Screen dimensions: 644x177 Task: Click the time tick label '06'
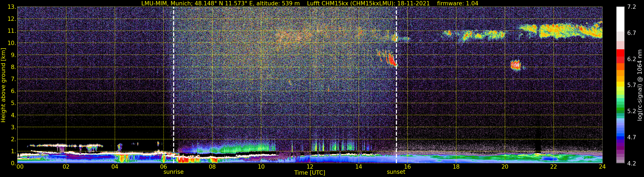pyautogui.click(x=164, y=167)
